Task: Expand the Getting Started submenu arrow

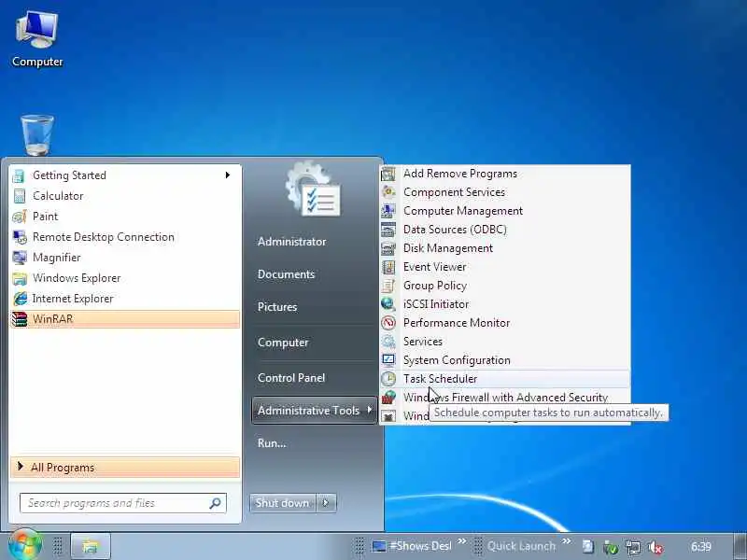Action: (x=228, y=175)
